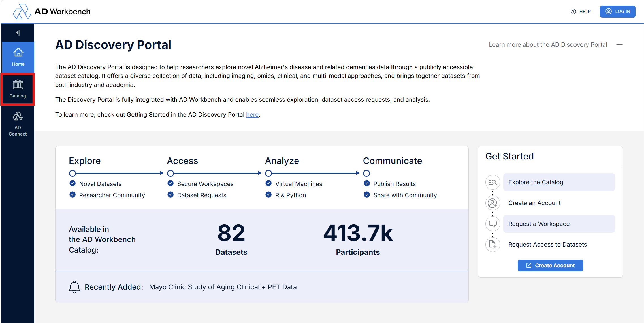The width and height of the screenshot is (644, 323).
Task: Click the Request Access to Datasets document icon
Action: pyautogui.click(x=492, y=245)
